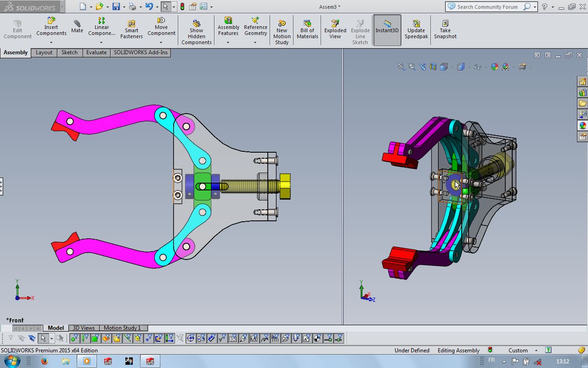
Task: Open the 3D Views tab
Action: pyautogui.click(x=84, y=328)
